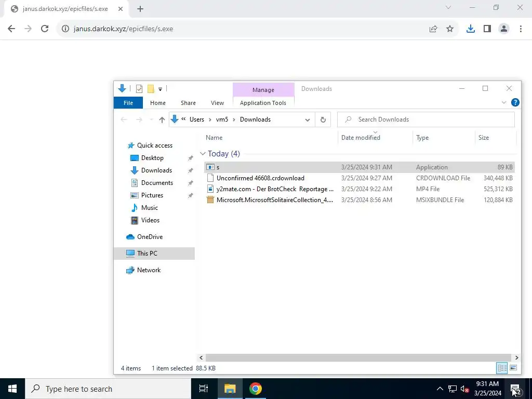
Task: Open Music in navigation pane
Action: [x=149, y=208]
